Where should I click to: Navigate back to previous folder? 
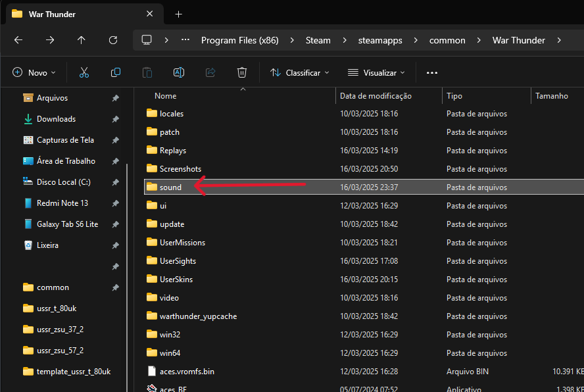[18, 40]
